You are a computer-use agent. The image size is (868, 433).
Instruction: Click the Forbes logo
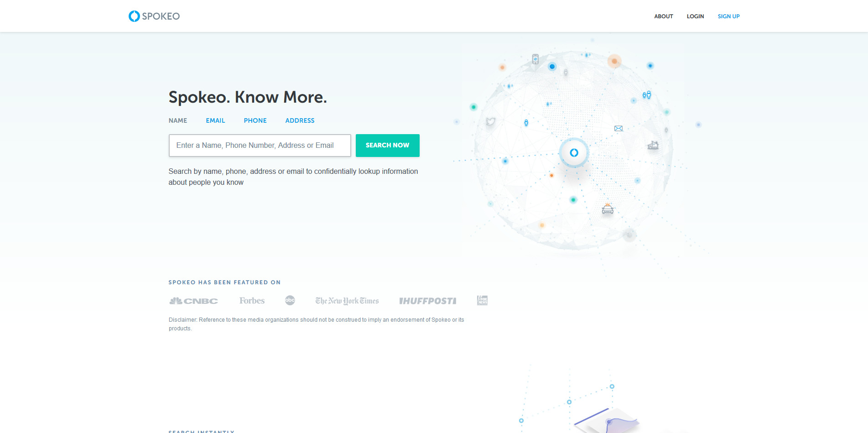(x=252, y=301)
